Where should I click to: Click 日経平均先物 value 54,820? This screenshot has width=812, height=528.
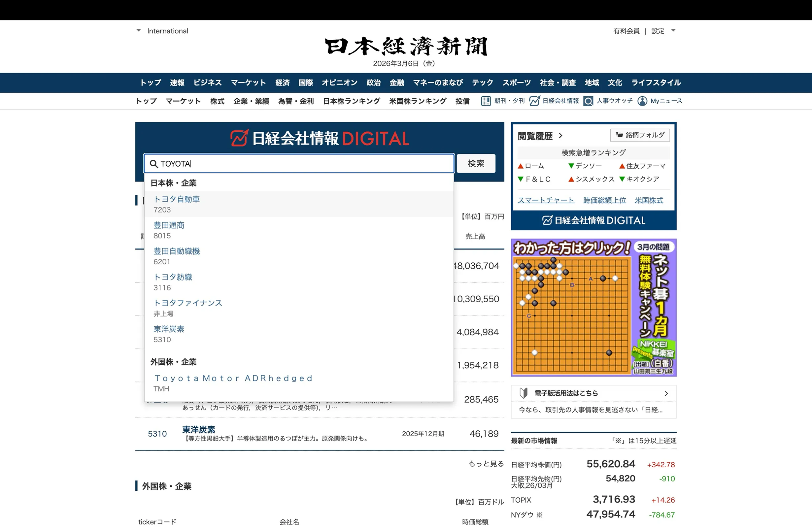620,479
